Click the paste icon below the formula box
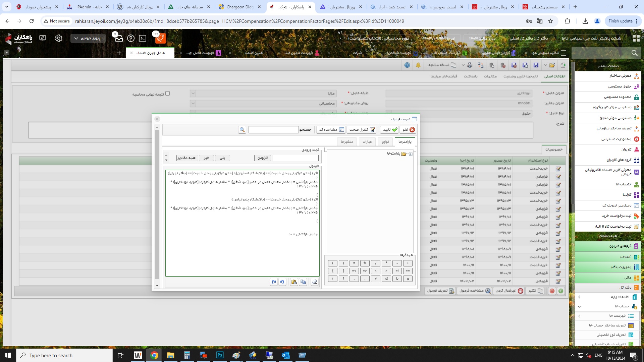The height and width of the screenshot is (362, 644). pos(294,282)
